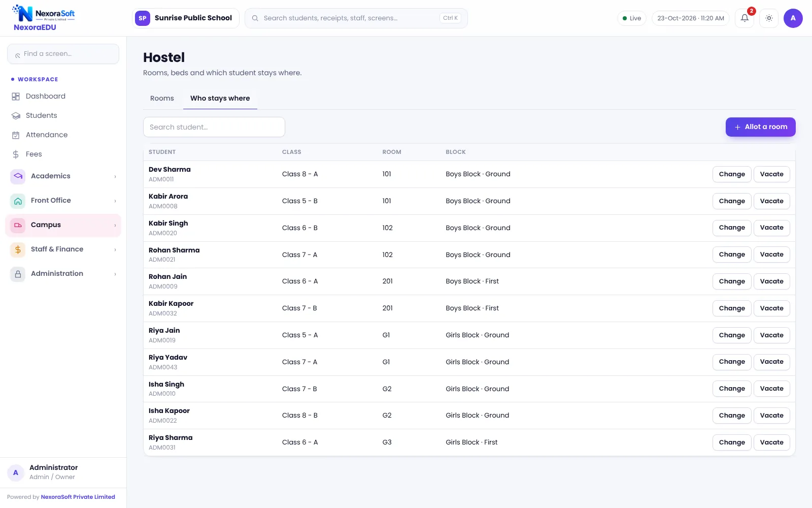Click the Fees dollar icon
The width and height of the screenshot is (812, 508).
(16, 154)
